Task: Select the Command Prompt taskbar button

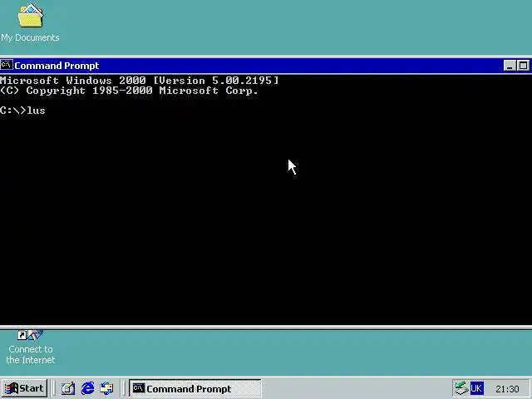Action: click(195, 388)
